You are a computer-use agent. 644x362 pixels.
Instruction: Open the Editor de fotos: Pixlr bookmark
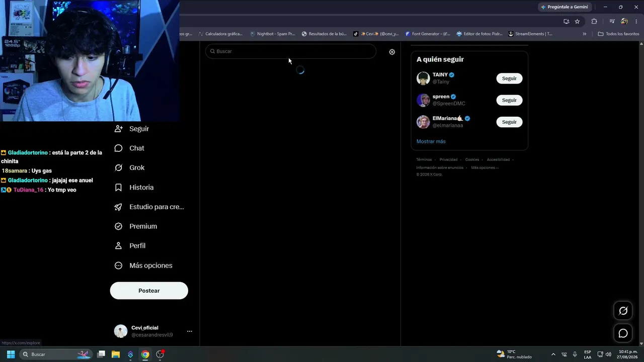point(479,34)
